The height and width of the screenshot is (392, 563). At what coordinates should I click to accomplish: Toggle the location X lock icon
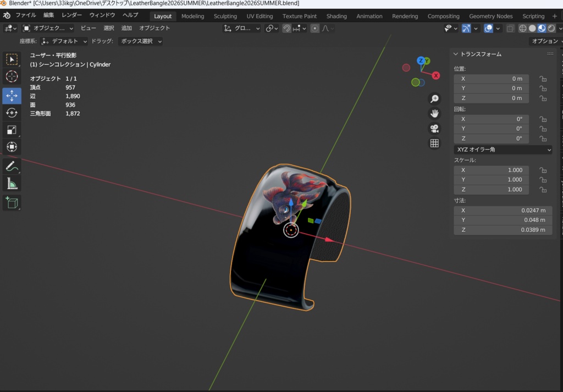click(x=543, y=79)
